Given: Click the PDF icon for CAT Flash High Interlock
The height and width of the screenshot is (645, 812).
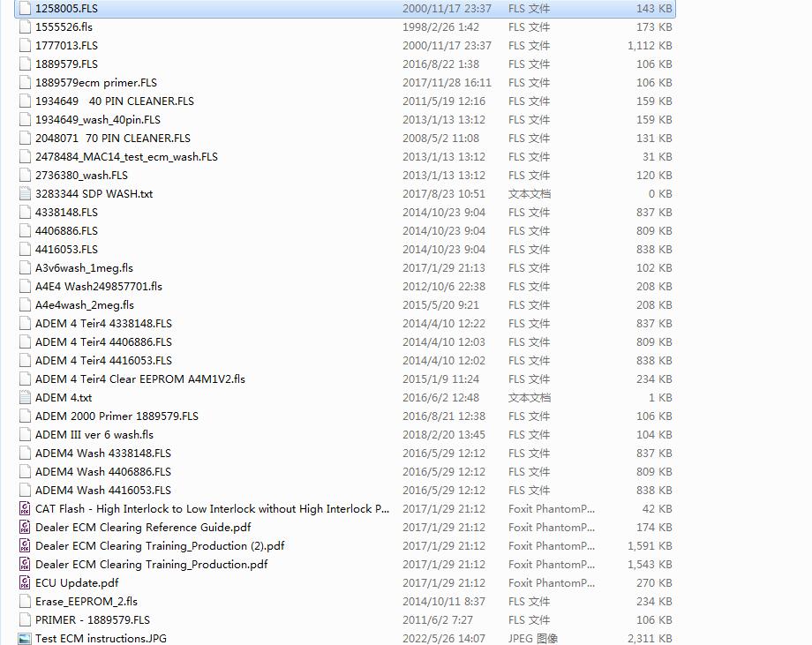Looking at the screenshot, I should click(x=25, y=508).
